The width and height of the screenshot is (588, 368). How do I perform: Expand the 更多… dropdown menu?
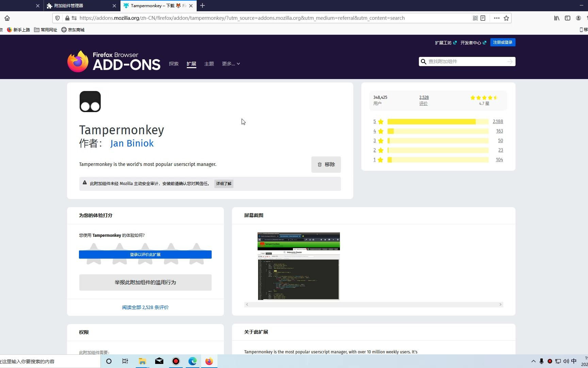click(x=231, y=64)
